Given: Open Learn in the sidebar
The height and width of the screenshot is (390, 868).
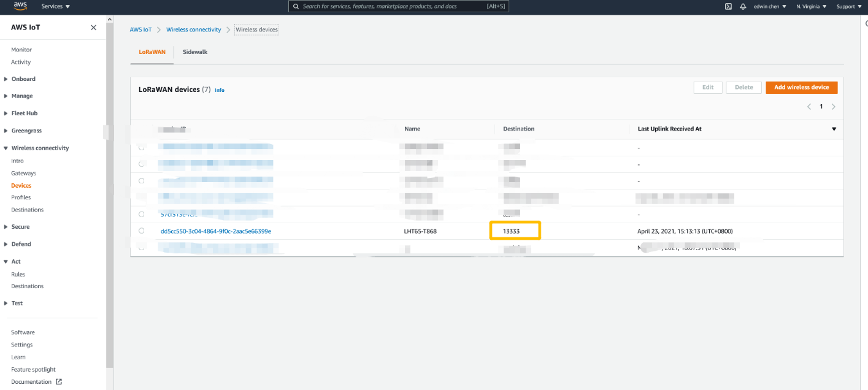Looking at the screenshot, I should coord(18,357).
